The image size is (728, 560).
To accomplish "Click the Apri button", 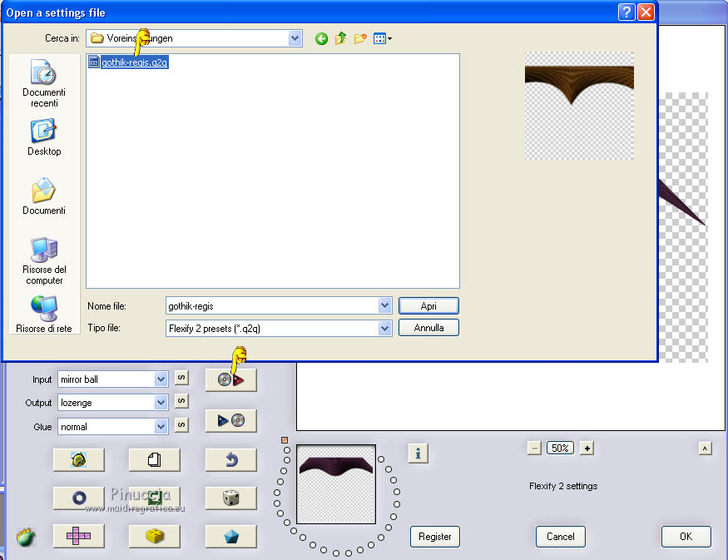I will 428,306.
